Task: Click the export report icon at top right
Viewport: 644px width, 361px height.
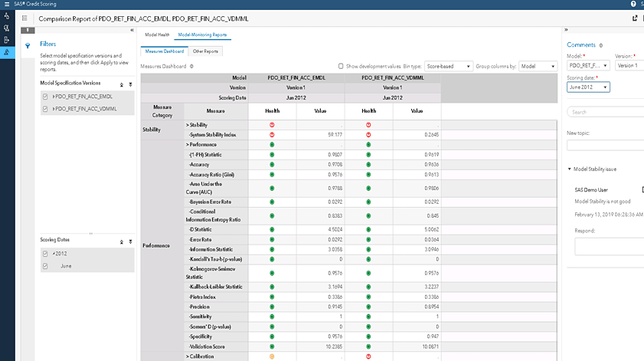Action: [635, 18]
